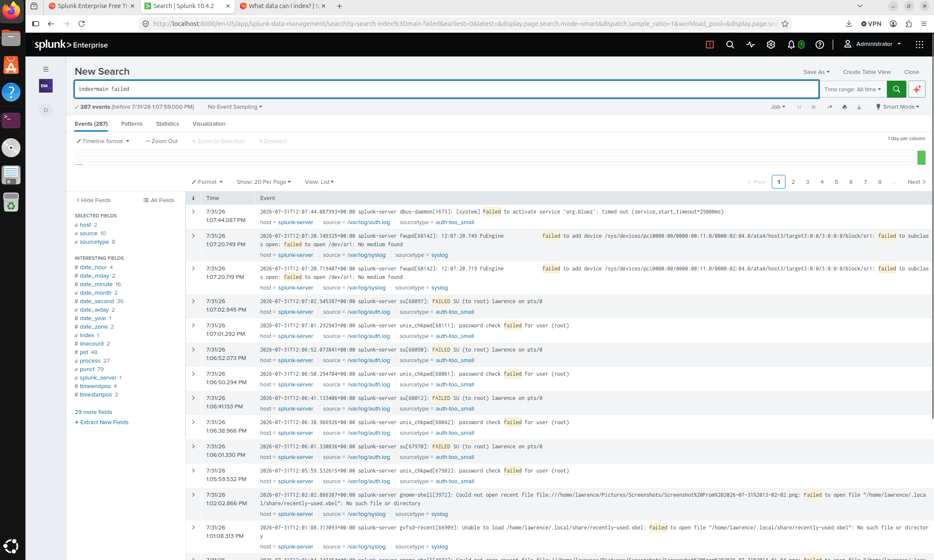Open the Time range: All time picker

pyautogui.click(x=852, y=89)
